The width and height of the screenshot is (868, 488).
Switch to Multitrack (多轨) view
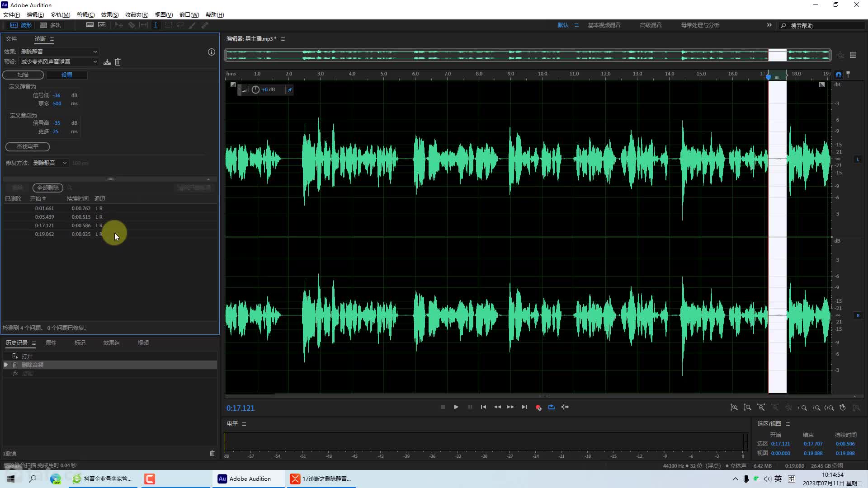50,25
